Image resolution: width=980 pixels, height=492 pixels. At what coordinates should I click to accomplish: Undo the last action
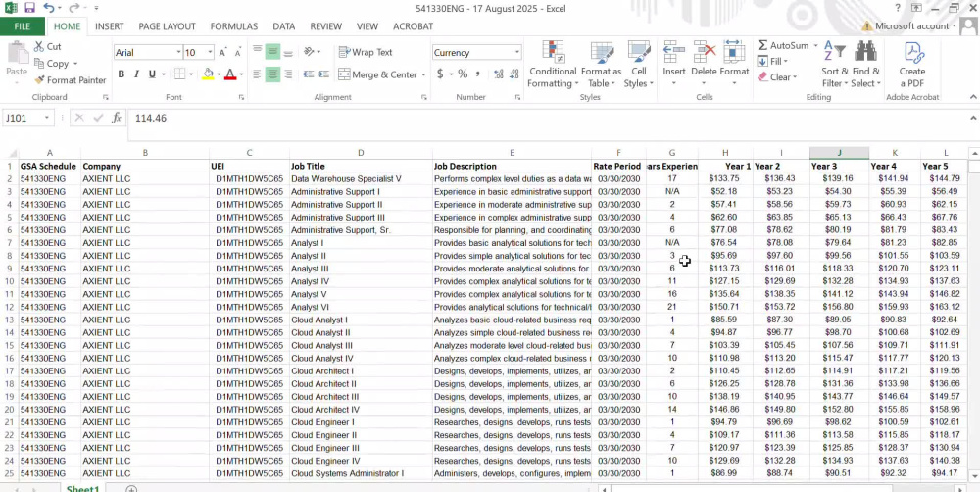(x=49, y=8)
